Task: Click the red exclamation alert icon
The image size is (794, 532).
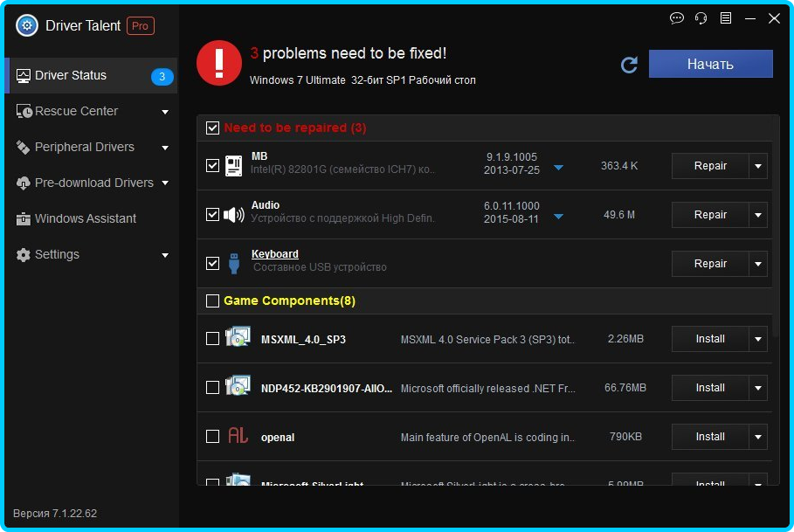Action: tap(219, 63)
